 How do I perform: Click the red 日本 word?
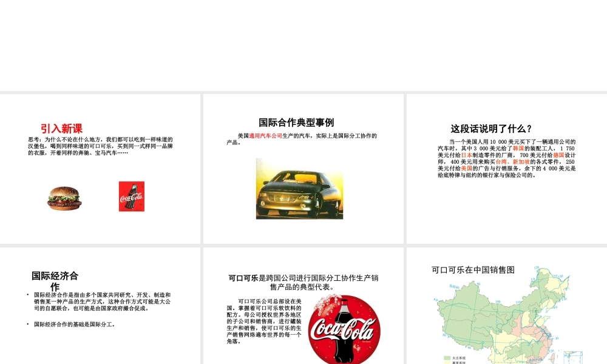466,155
